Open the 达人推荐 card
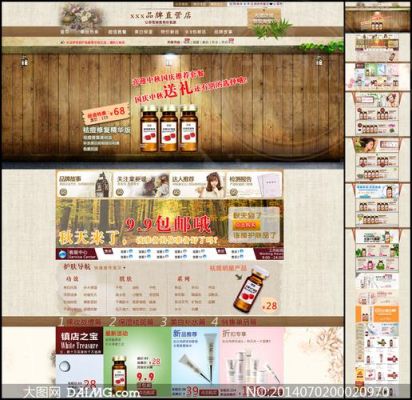 pyautogui.click(x=198, y=184)
